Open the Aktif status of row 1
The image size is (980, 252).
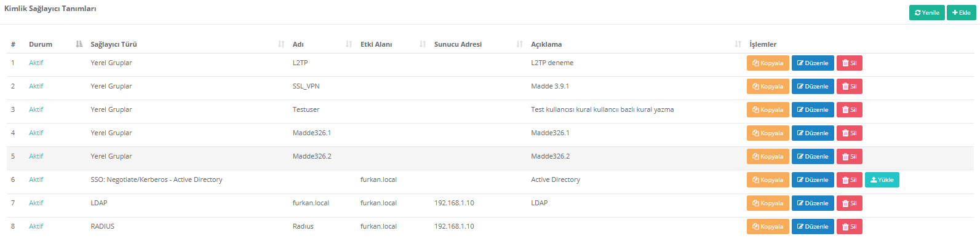(36, 63)
